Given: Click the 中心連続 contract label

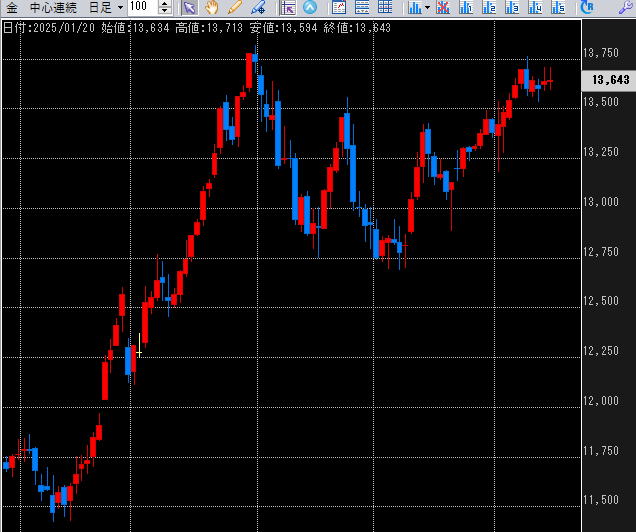Looking at the screenshot, I should click(53, 7).
